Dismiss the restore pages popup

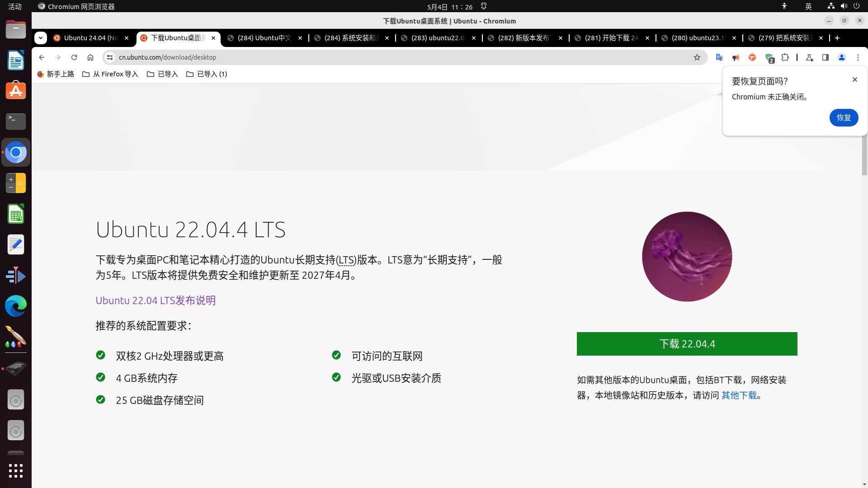point(854,80)
